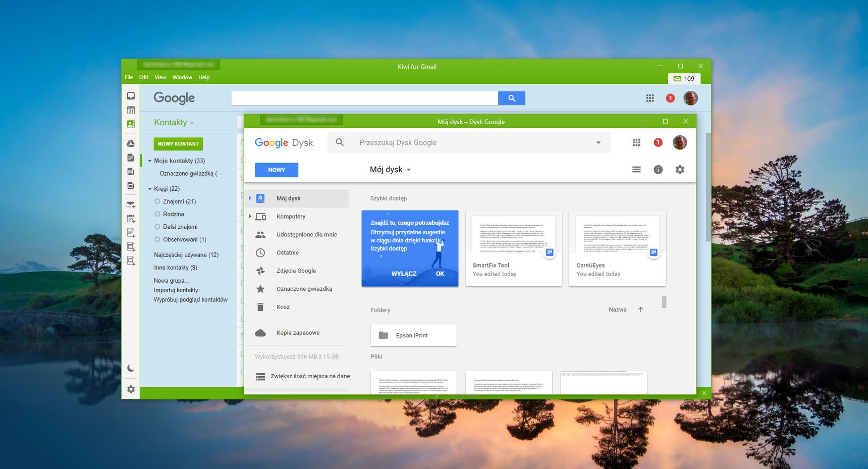Open the Window menu in Kiwi

[182, 77]
